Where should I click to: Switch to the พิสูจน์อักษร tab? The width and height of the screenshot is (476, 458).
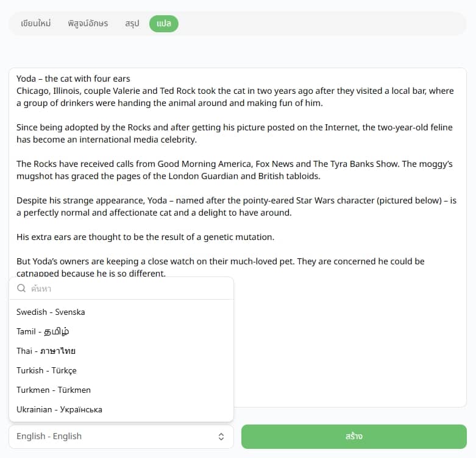click(88, 24)
